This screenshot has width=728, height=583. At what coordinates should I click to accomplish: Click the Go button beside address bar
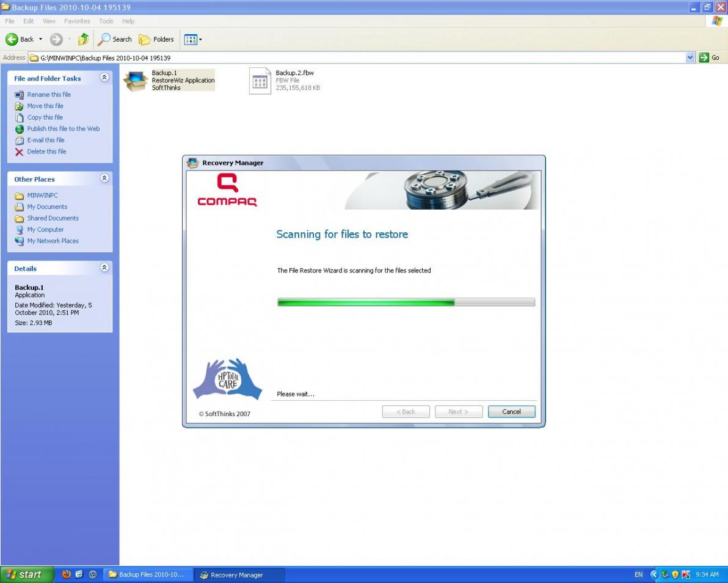(710, 57)
